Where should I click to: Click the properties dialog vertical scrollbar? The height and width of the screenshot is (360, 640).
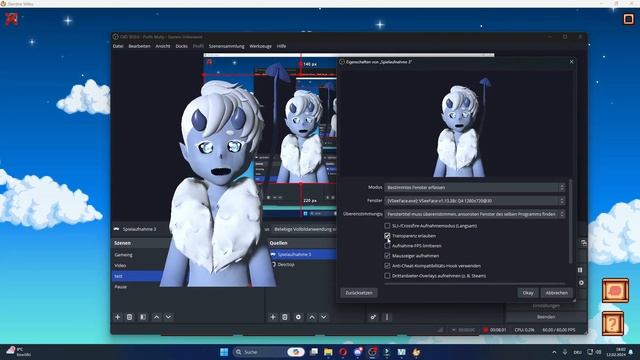point(570,221)
